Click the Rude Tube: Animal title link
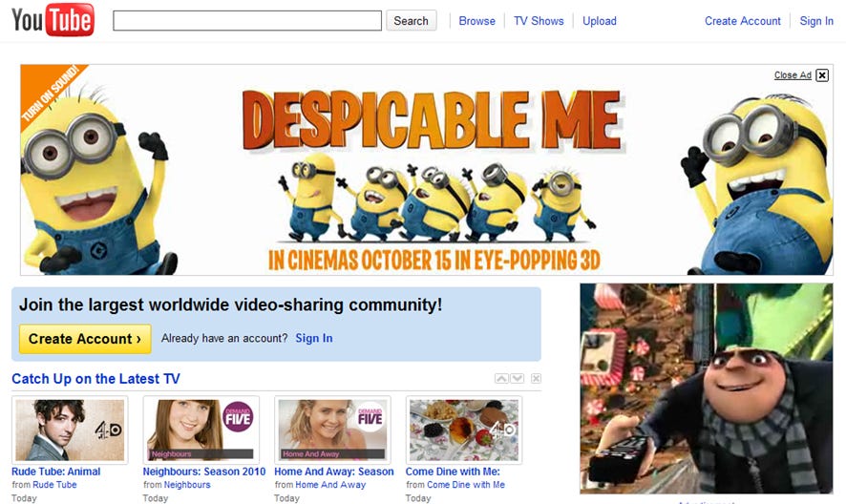This screenshot has width=846, height=504. click(56, 472)
